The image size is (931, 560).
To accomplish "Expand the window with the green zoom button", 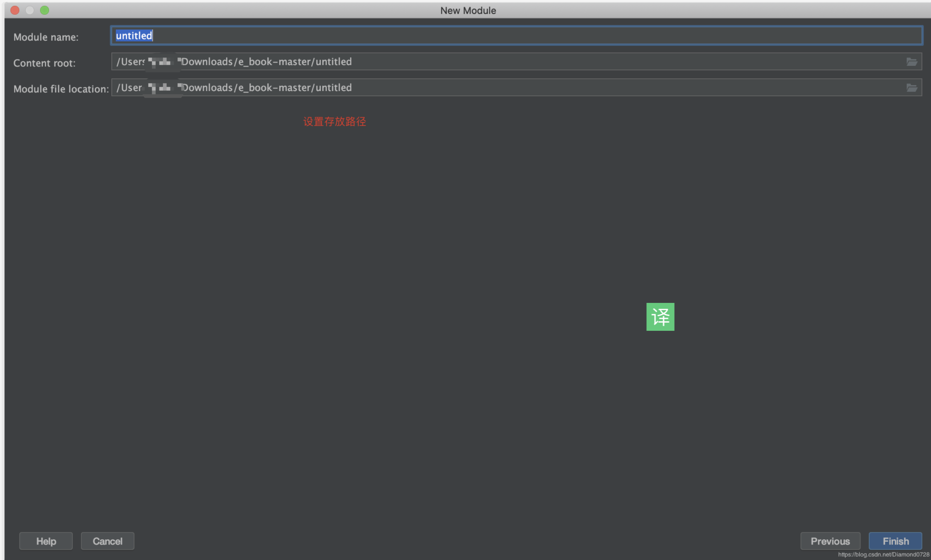I will tap(44, 10).
